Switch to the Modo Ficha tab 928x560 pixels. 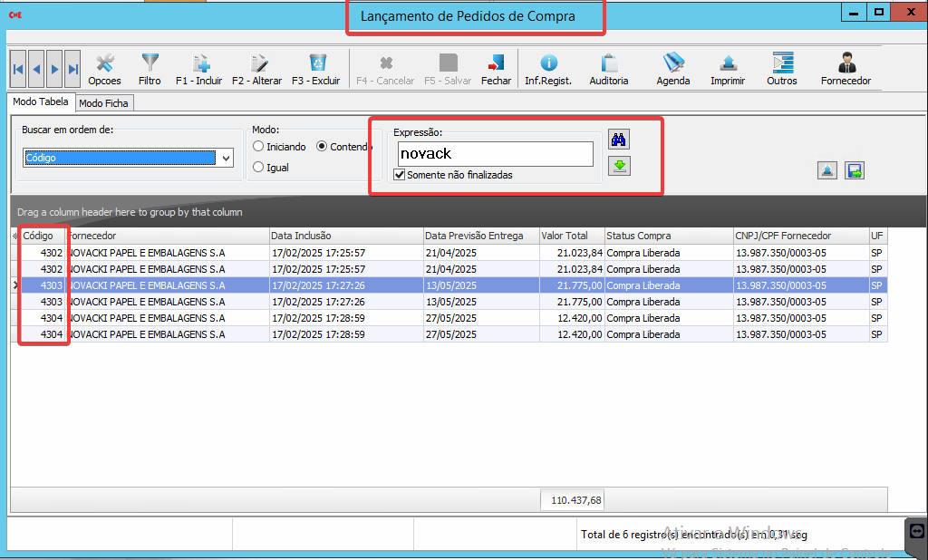pyautogui.click(x=104, y=103)
